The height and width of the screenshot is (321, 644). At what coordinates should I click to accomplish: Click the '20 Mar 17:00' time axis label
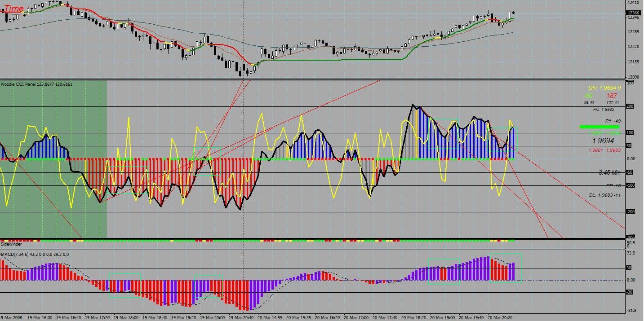pos(356,317)
